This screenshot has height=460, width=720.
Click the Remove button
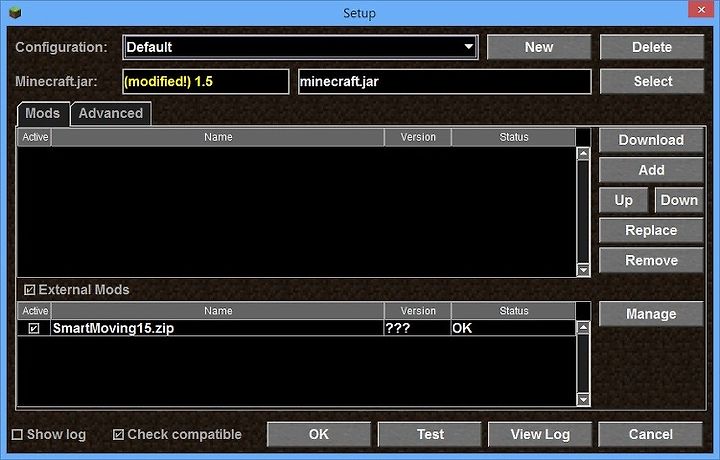click(651, 260)
